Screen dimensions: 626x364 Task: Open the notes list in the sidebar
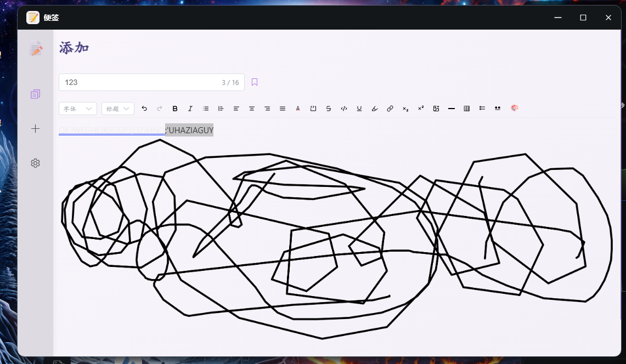pos(35,94)
